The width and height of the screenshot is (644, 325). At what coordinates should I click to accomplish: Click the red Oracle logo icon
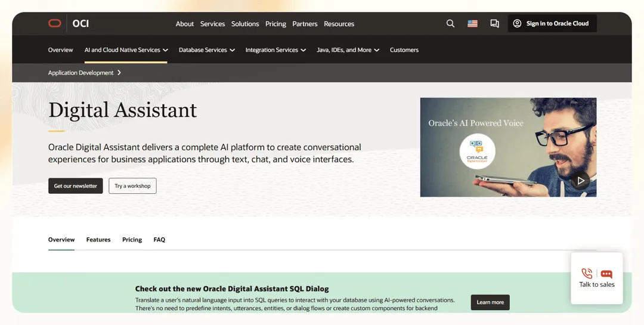tap(55, 23)
